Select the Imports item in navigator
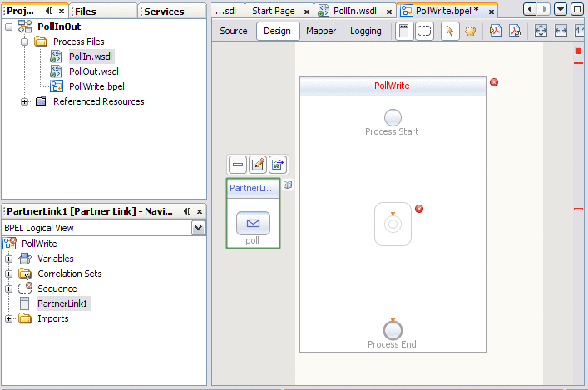The image size is (588, 390). pos(53,318)
